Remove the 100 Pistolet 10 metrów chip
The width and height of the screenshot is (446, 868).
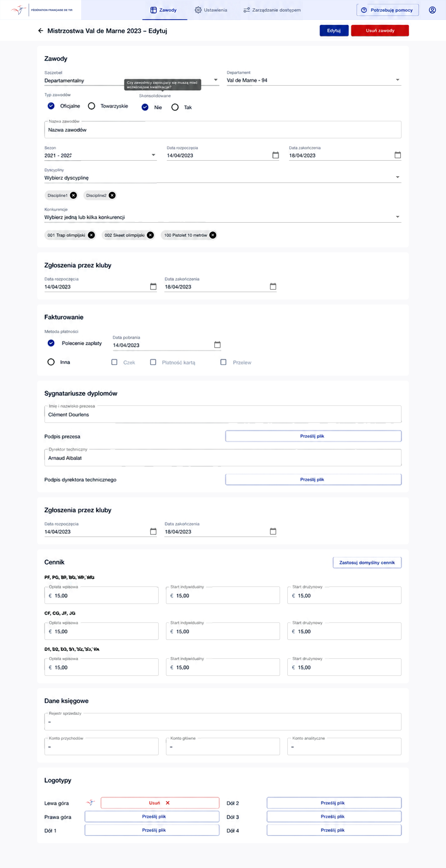pyautogui.click(x=213, y=235)
